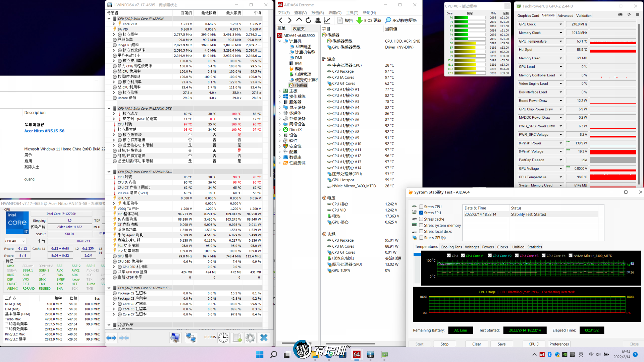The image size is (644, 362).
Task: Expand Core VIDs row in HWiNFO
Action: click(x=114, y=24)
